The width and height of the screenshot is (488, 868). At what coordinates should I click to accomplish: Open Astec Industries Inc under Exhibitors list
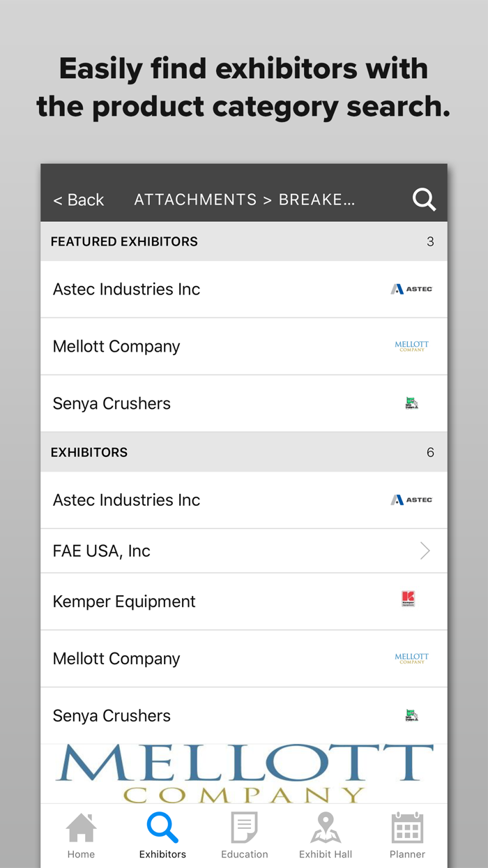point(127,500)
